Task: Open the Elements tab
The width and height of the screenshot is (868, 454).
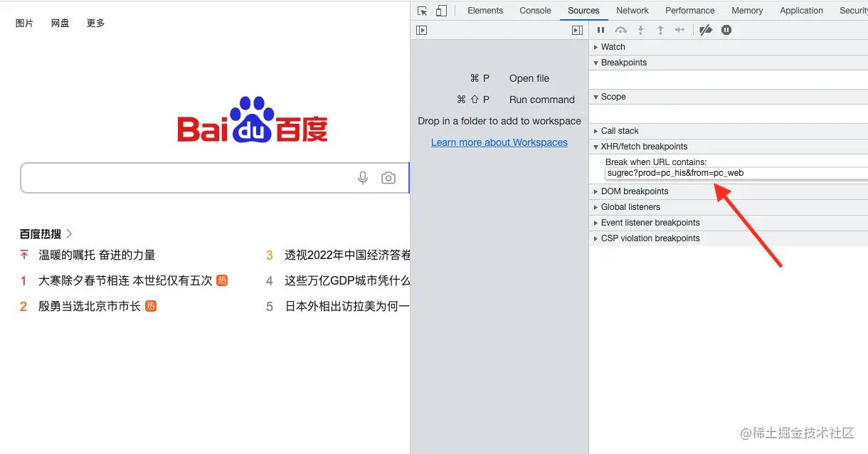Action: coord(485,11)
